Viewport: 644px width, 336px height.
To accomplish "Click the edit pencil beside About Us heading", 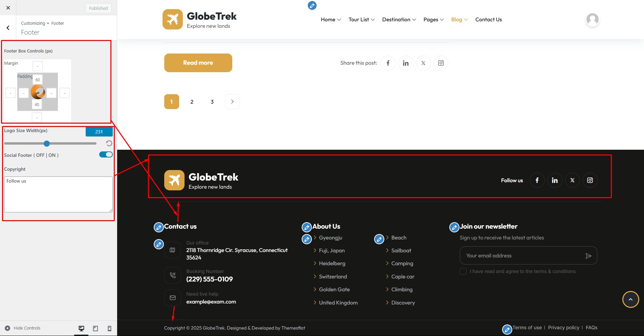I will [307, 227].
